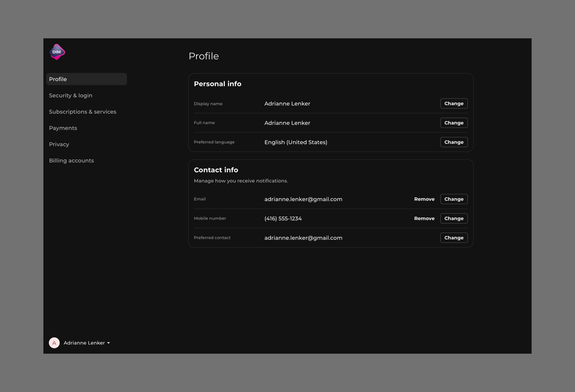Change the Display name
Image resolution: width=575 pixels, height=392 pixels.
pos(454,104)
